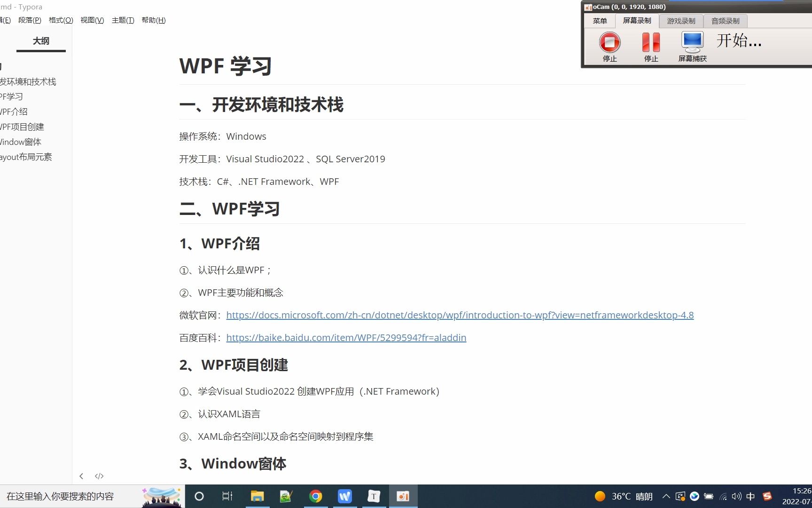Open Google Chrome from the taskbar
This screenshot has height=508, width=812.
(x=316, y=496)
